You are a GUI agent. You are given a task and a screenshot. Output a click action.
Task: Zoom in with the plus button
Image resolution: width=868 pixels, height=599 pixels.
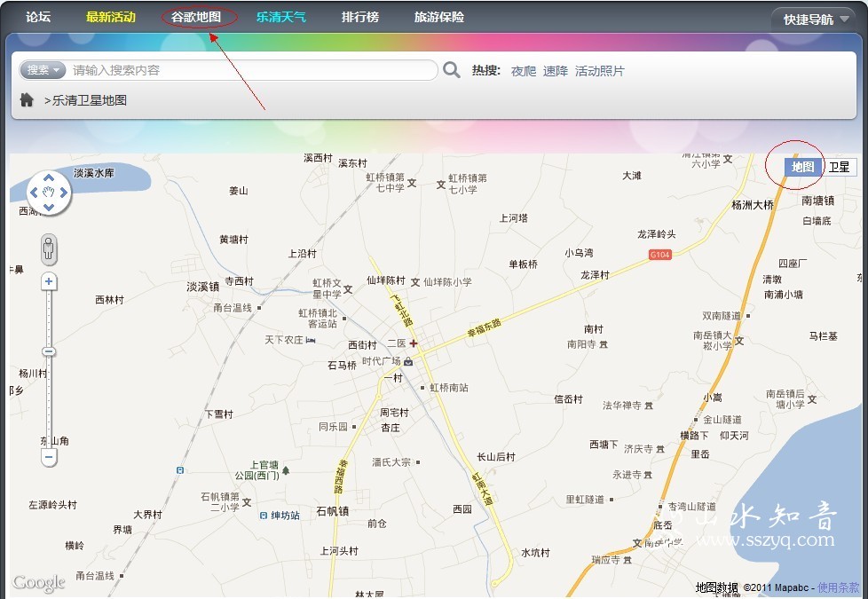50,282
